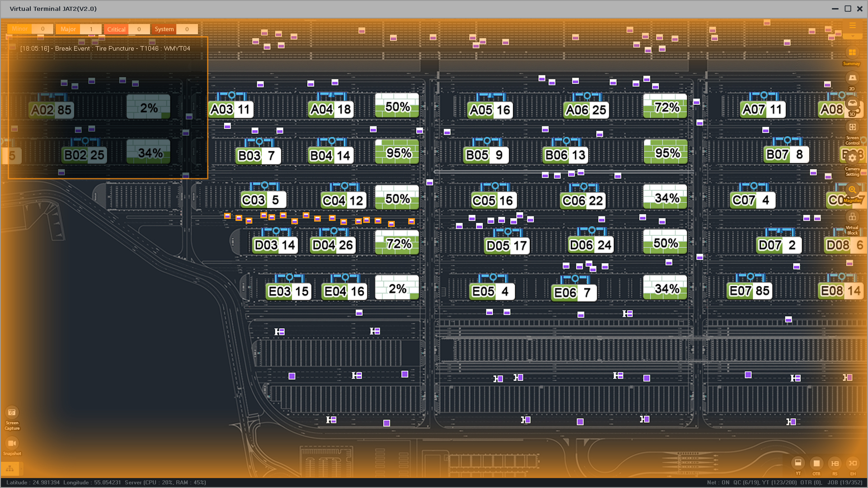The width and height of the screenshot is (868, 488).
Task: Open Camera Setting gear icon
Action: point(852,158)
